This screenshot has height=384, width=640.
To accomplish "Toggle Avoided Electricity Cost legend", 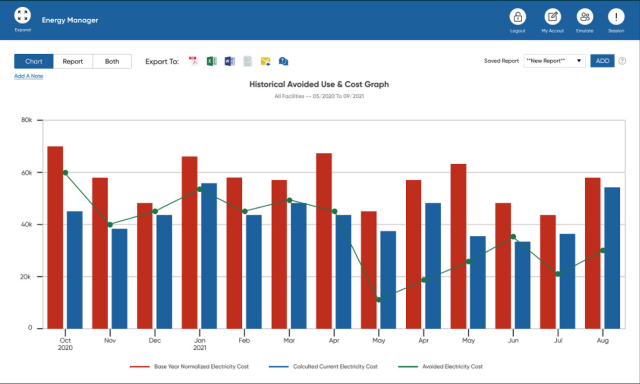I will [x=440, y=366].
